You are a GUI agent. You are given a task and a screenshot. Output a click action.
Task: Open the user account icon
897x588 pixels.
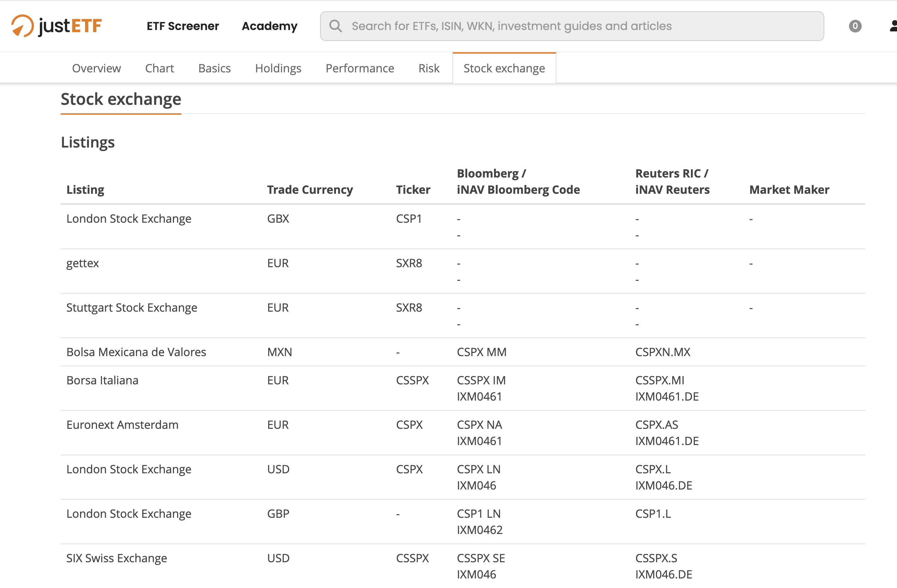[x=893, y=26]
